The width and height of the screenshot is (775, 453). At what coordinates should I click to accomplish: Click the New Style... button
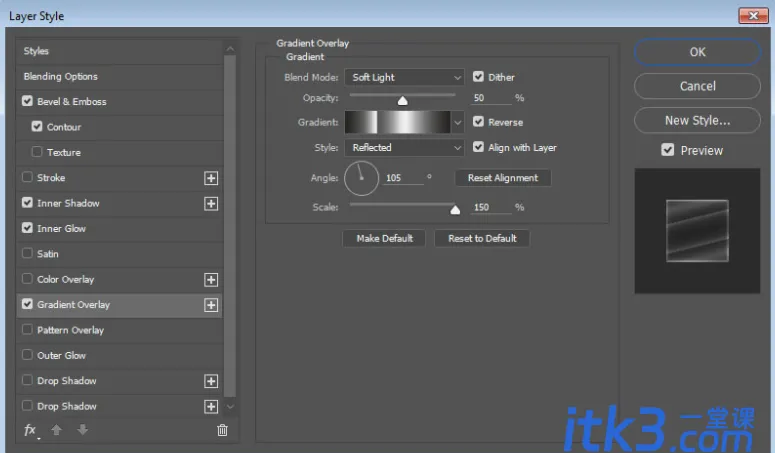[697, 121]
